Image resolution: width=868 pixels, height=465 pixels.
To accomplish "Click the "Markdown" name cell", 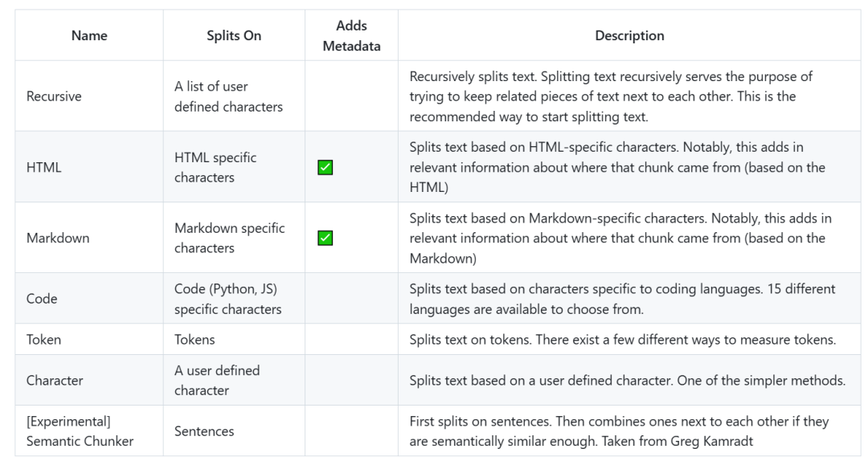I will (58, 238).
